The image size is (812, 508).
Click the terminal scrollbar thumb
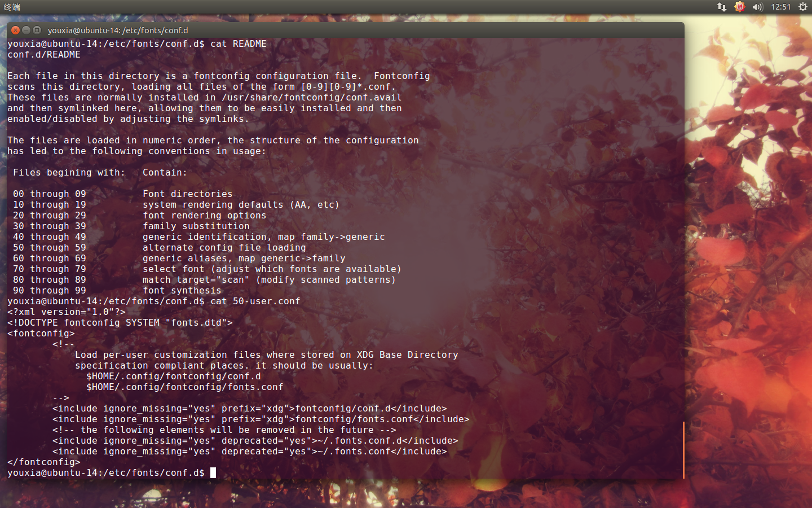pos(683,450)
